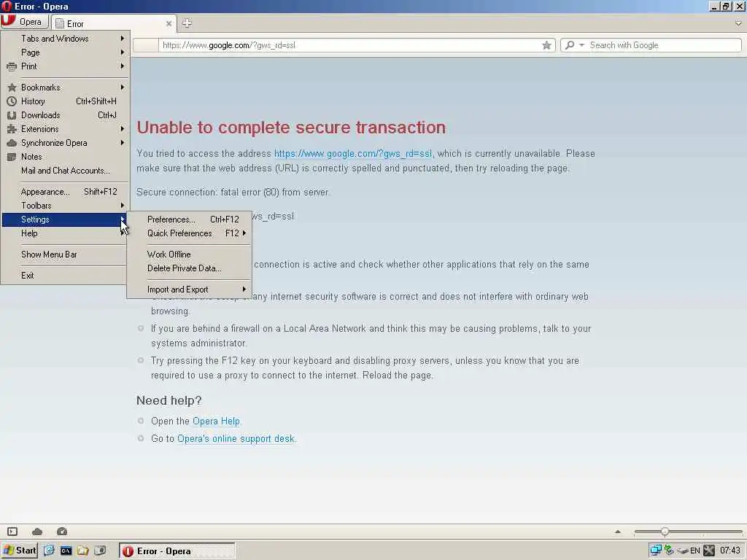Expand the Toolbars submenu arrow
Image resolution: width=747 pixels, height=560 pixels.
pos(123,205)
